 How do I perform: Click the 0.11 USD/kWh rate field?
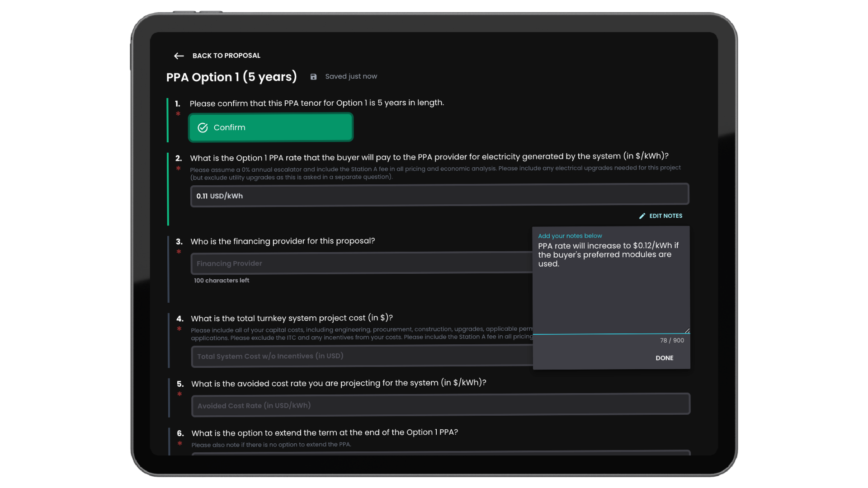coord(439,195)
